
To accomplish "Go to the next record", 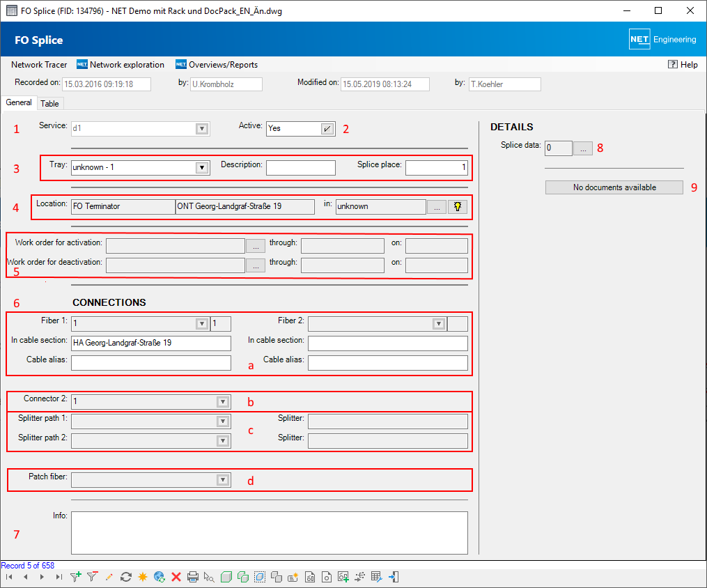I will 42,577.
